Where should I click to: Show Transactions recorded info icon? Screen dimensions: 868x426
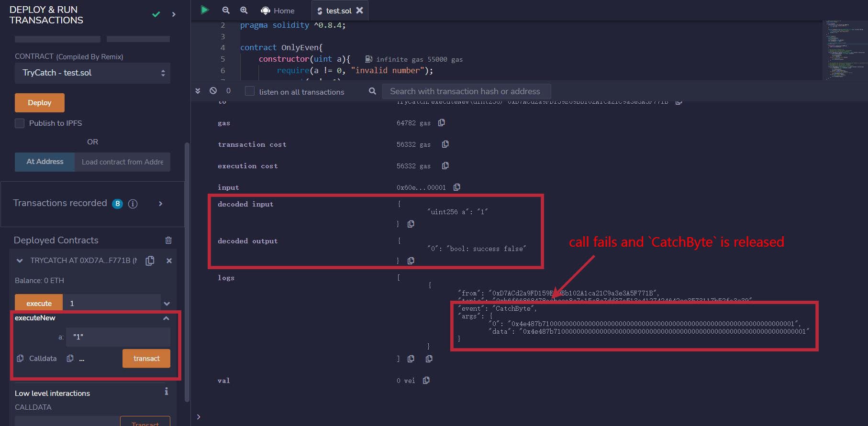[x=133, y=204]
